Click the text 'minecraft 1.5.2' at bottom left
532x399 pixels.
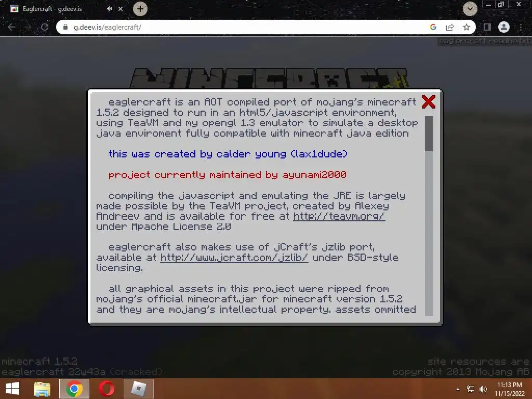coord(39,362)
